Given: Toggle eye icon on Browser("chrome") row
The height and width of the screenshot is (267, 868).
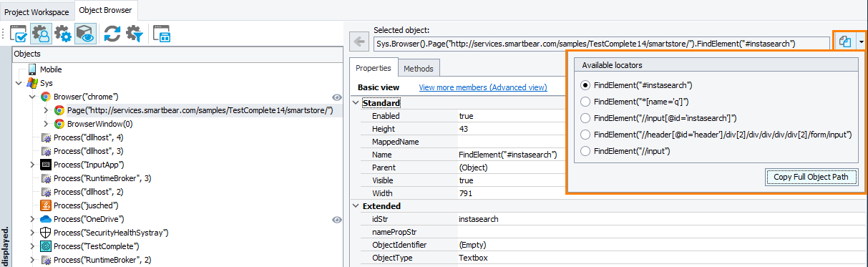Looking at the screenshot, I should [338, 97].
